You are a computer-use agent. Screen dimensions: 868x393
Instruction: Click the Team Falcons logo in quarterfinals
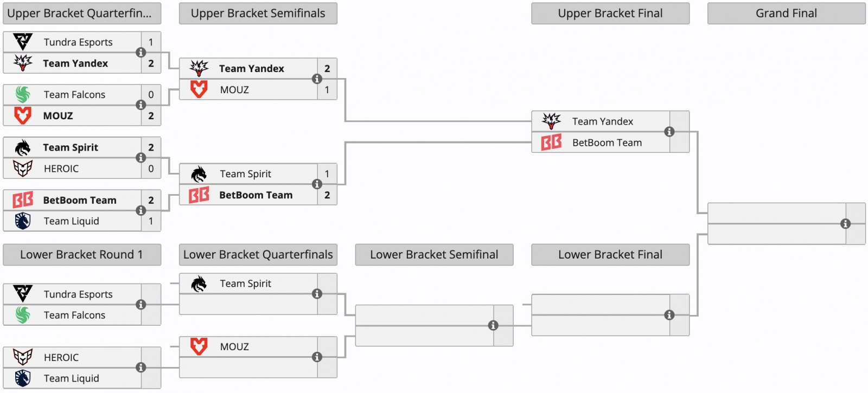click(23, 95)
